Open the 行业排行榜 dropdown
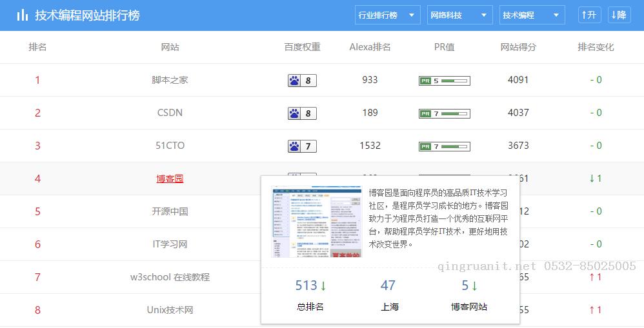 (x=388, y=15)
